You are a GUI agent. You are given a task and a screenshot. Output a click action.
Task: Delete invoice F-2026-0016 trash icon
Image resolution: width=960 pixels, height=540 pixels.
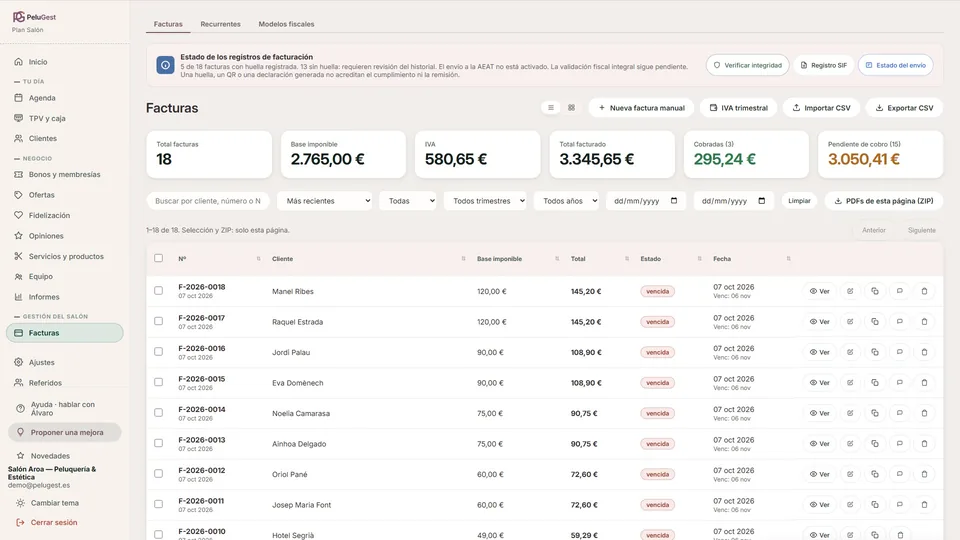[924, 352]
